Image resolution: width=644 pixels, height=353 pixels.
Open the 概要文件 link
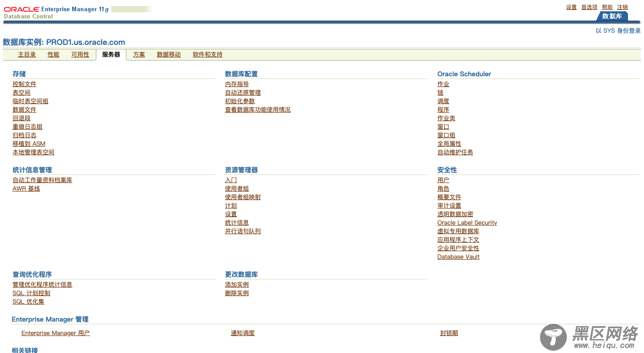coord(450,197)
